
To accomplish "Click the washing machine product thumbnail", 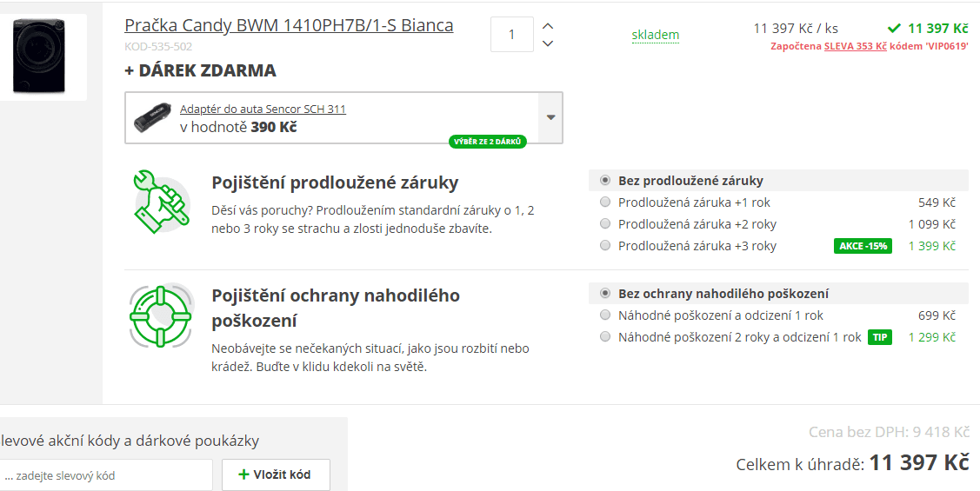I will tap(40, 56).
